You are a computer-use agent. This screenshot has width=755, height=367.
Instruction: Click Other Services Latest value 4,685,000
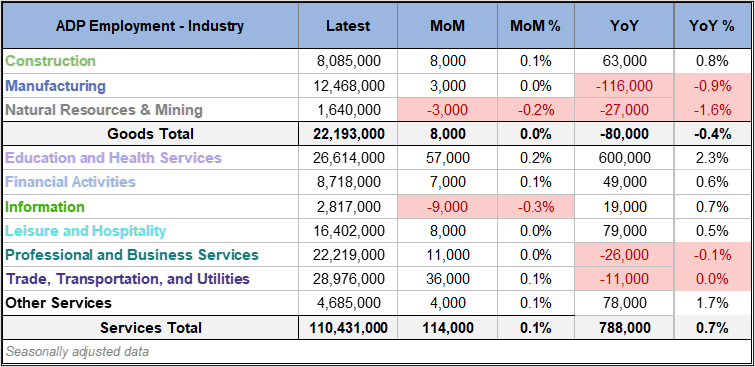point(349,303)
